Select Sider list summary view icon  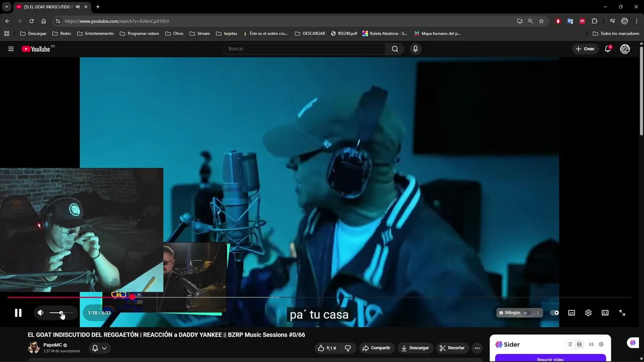pos(570,344)
